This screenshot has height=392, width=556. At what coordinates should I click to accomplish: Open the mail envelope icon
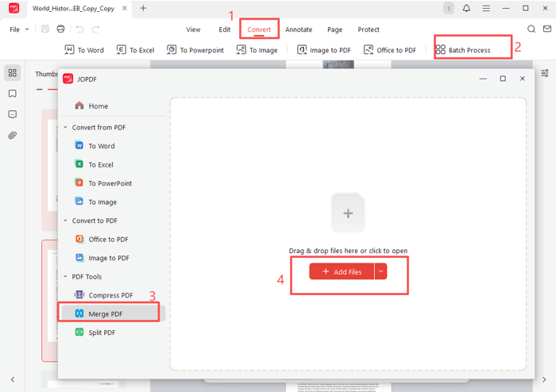click(x=547, y=29)
